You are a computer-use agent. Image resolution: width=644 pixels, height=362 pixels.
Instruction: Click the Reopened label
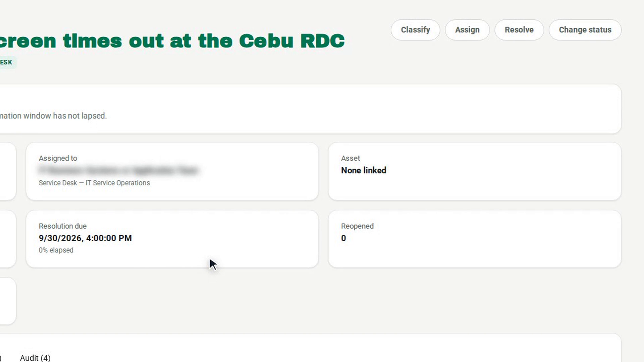pyautogui.click(x=357, y=226)
